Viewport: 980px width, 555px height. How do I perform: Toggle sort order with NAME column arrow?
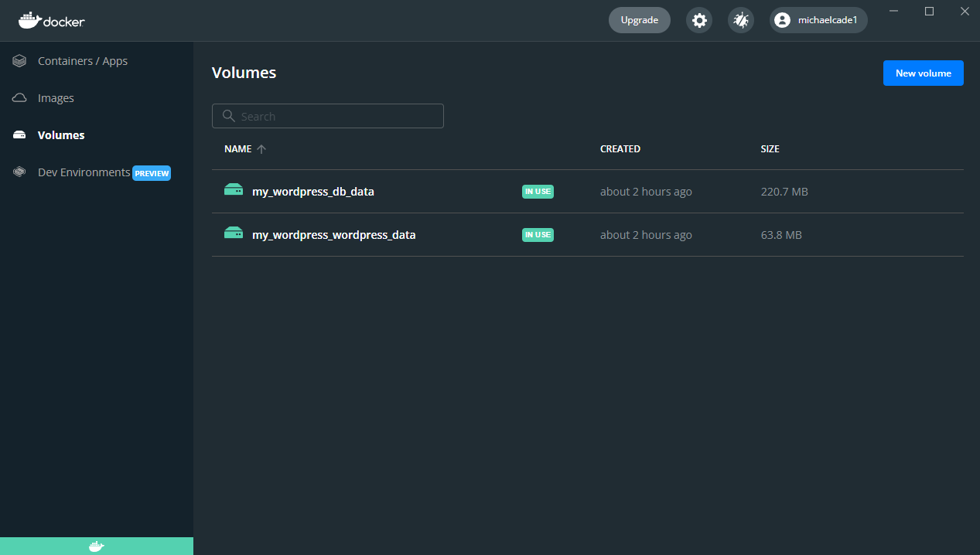[x=261, y=149]
